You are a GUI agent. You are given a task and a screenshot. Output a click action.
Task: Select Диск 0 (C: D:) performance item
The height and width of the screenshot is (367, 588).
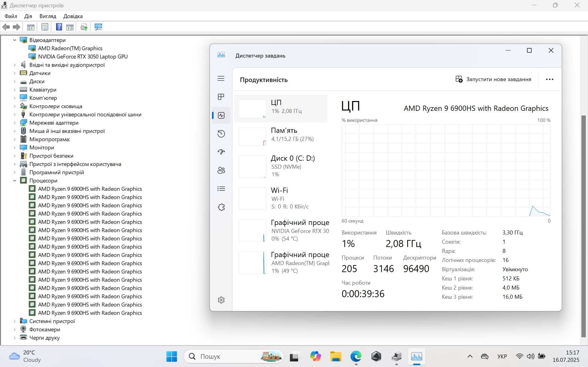click(281, 166)
